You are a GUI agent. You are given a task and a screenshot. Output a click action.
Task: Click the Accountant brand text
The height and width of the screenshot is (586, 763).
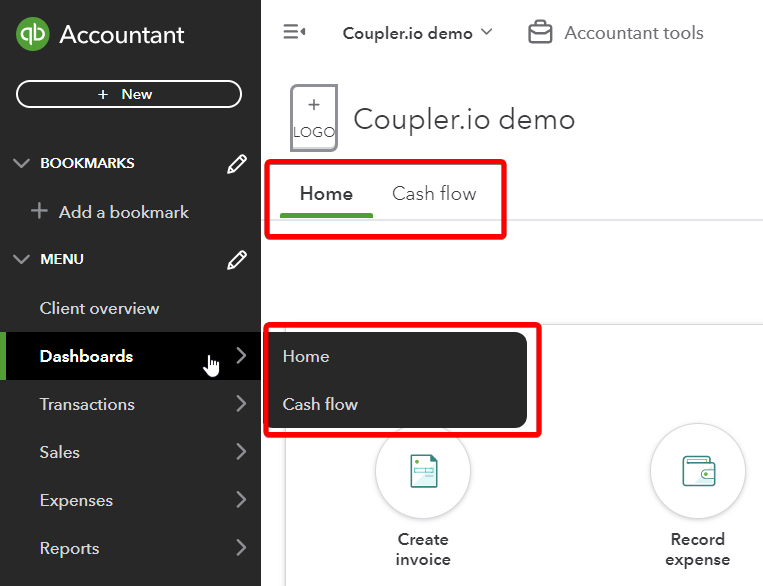(122, 35)
